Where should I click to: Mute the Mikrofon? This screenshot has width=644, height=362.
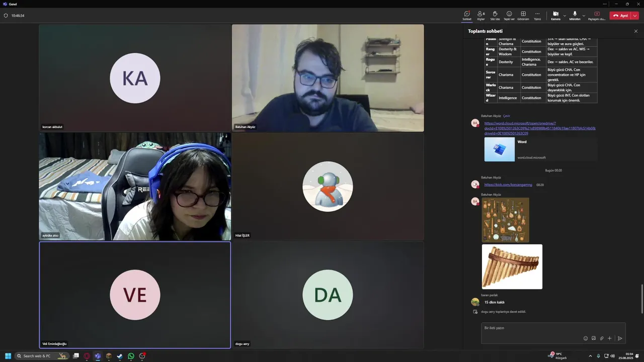click(575, 16)
